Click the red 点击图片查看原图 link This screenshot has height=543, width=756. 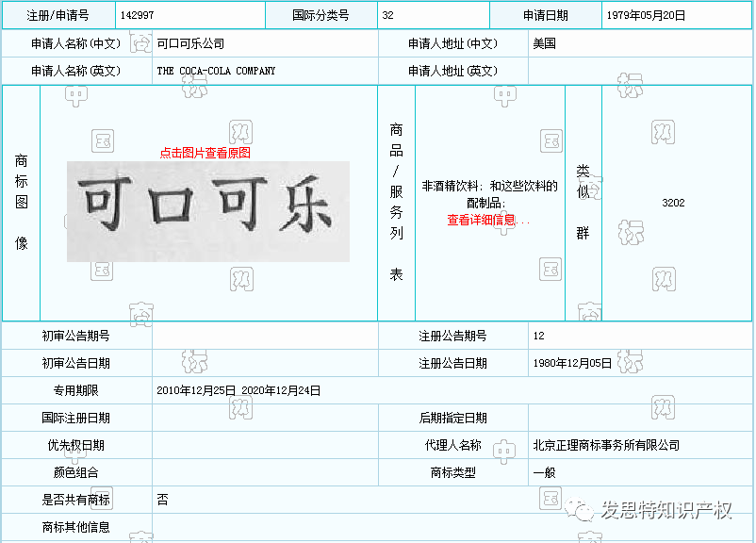click(x=205, y=153)
